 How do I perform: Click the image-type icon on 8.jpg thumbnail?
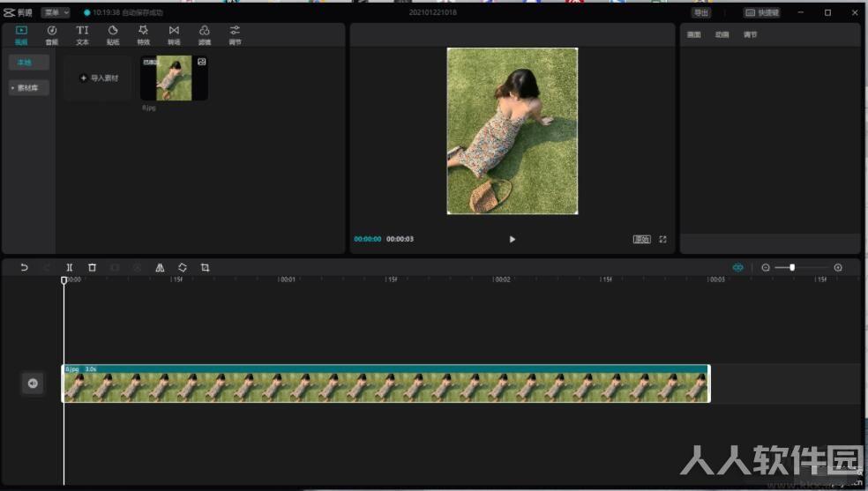click(x=201, y=62)
